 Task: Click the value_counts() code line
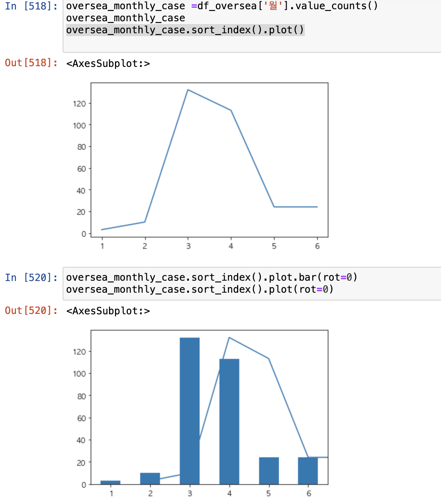click(x=222, y=6)
